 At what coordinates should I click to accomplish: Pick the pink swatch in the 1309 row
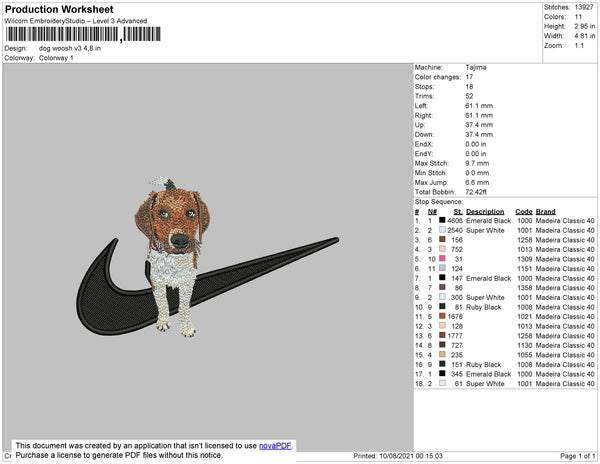[442, 259]
